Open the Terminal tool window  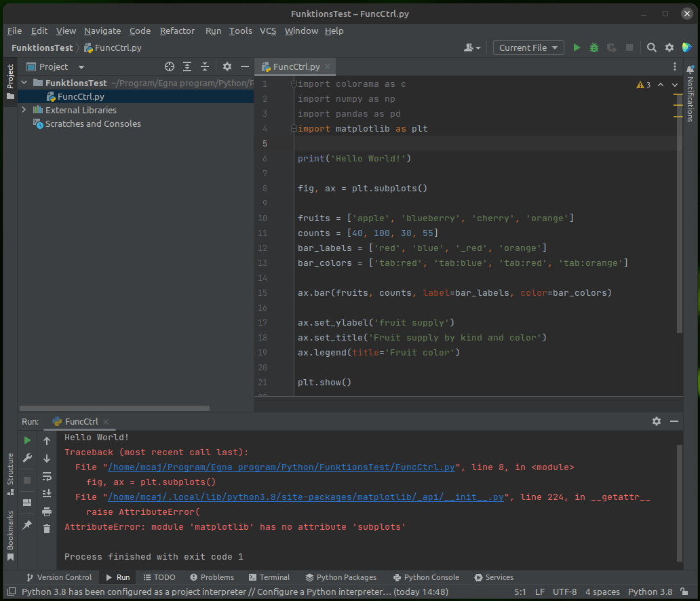(x=269, y=577)
